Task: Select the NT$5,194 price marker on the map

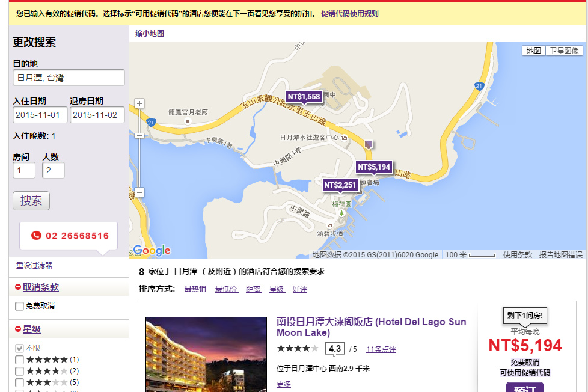Action: [x=374, y=167]
